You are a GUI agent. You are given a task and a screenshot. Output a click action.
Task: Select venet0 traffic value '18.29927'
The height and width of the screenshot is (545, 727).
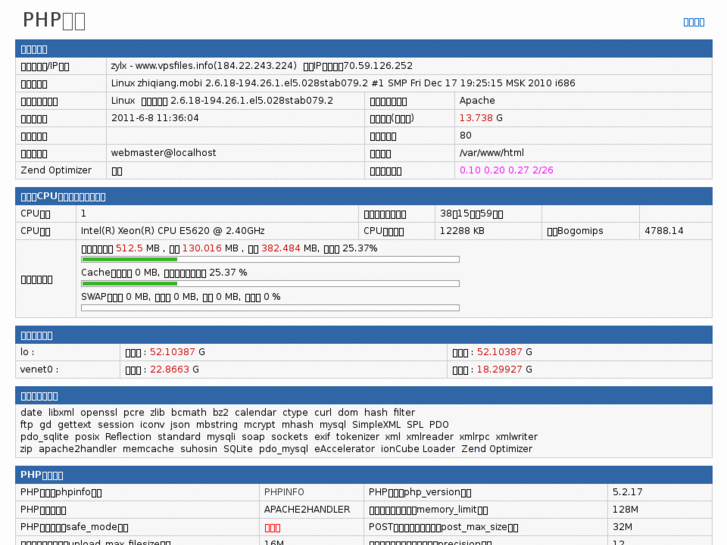pyautogui.click(x=499, y=369)
